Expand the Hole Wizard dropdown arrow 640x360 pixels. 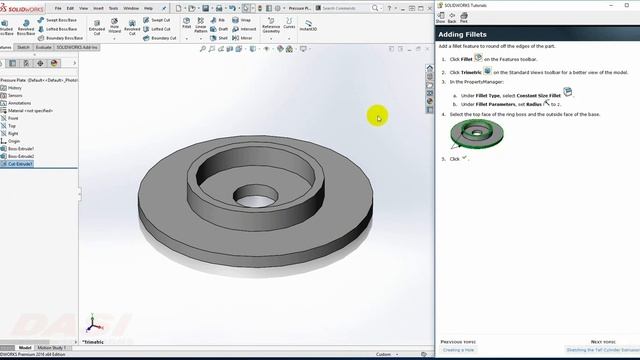click(x=115, y=38)
